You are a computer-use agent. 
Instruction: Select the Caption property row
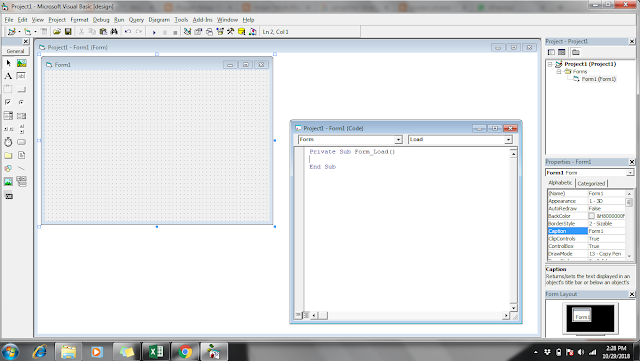click(x=587, y=231)
